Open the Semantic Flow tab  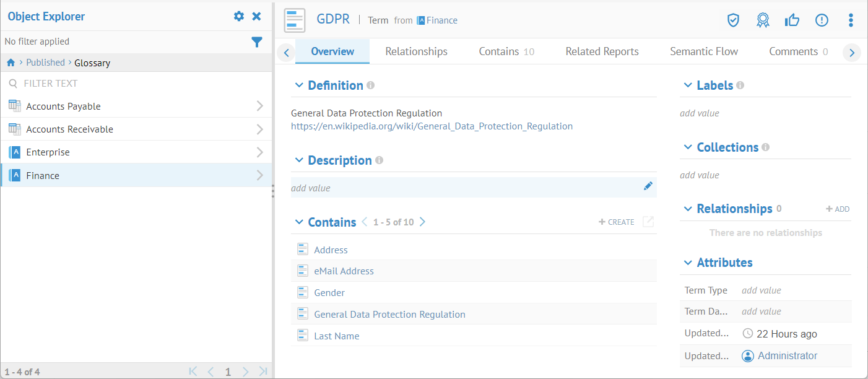[703, 51]
